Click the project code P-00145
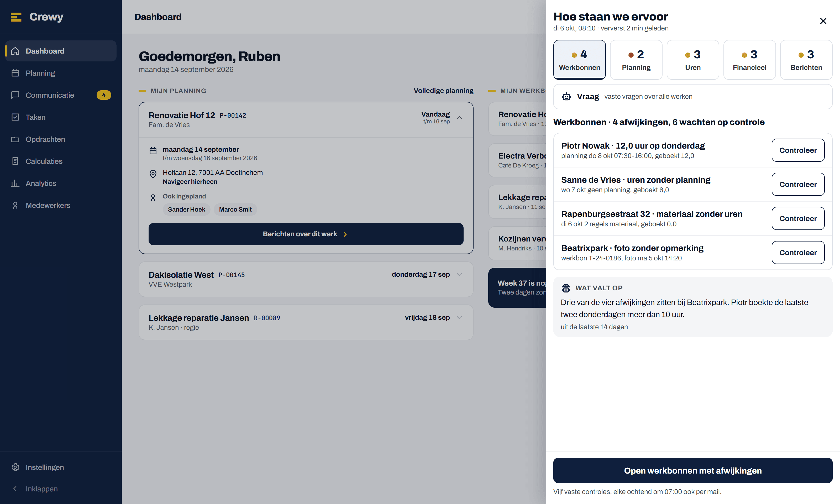840x504 pixels. (232, 275)
